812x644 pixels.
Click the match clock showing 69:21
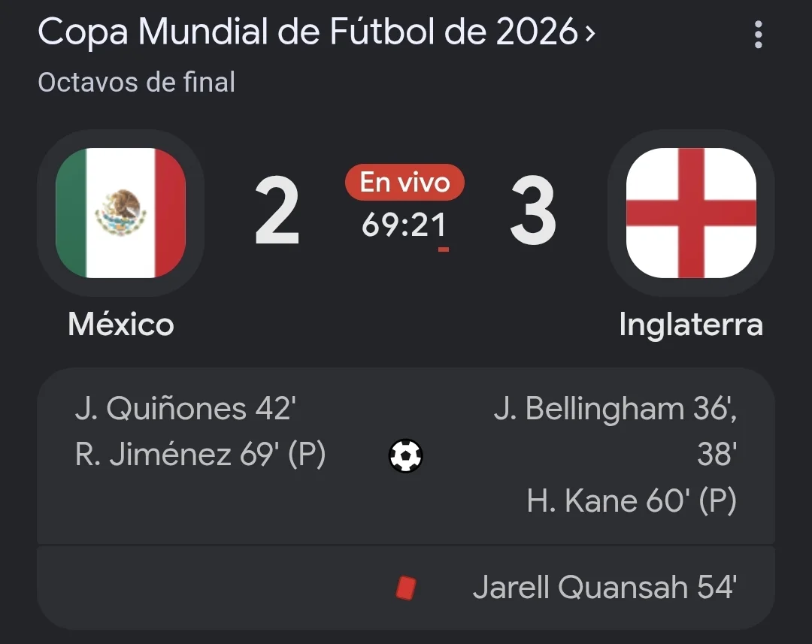click(404, 225)
